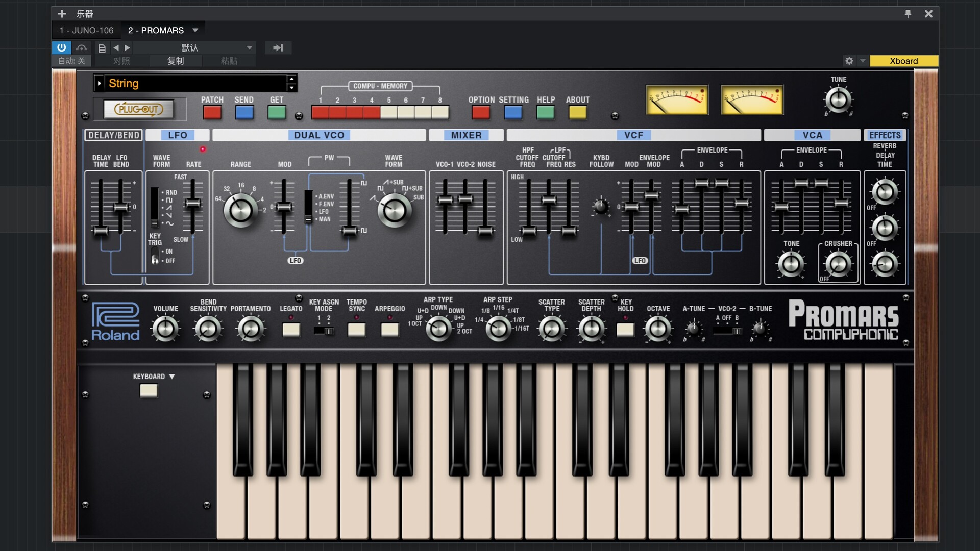Open the red OPTION button
Image resolution: width=980 pixels, height=551 pixels.
(481, 112)
